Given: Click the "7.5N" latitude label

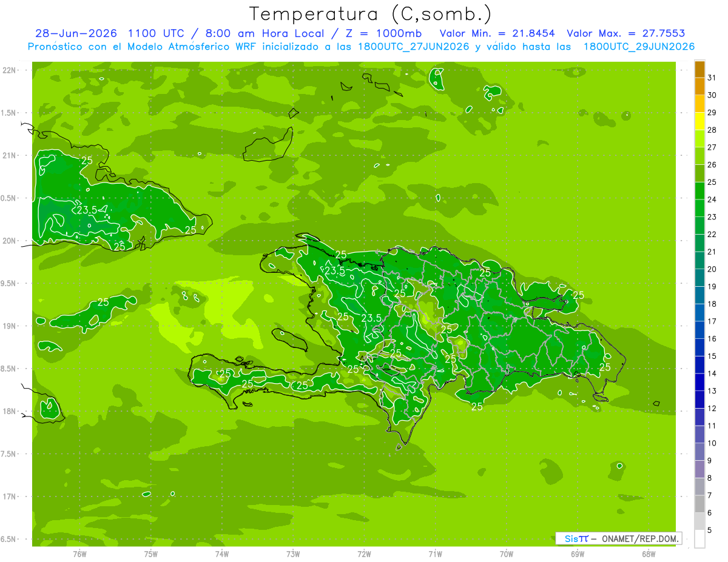Looking at the screenshot, I should (8, 455).
